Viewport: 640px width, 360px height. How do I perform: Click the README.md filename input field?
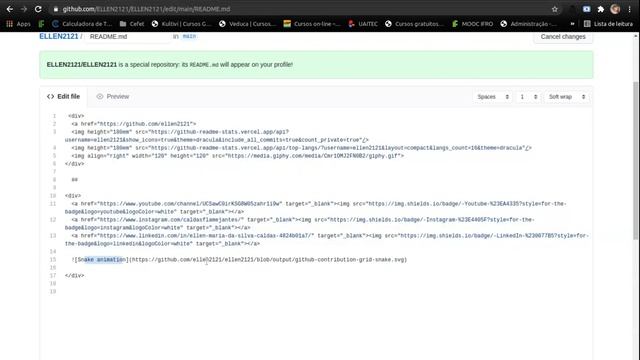127,36
